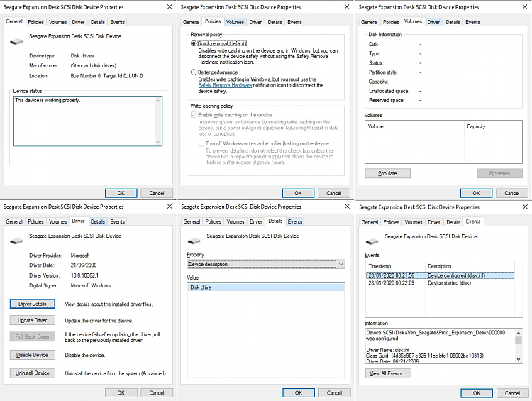Switch to Details tab in the Events-tab window
532x401 pixels.
click(x=453, y=222)
